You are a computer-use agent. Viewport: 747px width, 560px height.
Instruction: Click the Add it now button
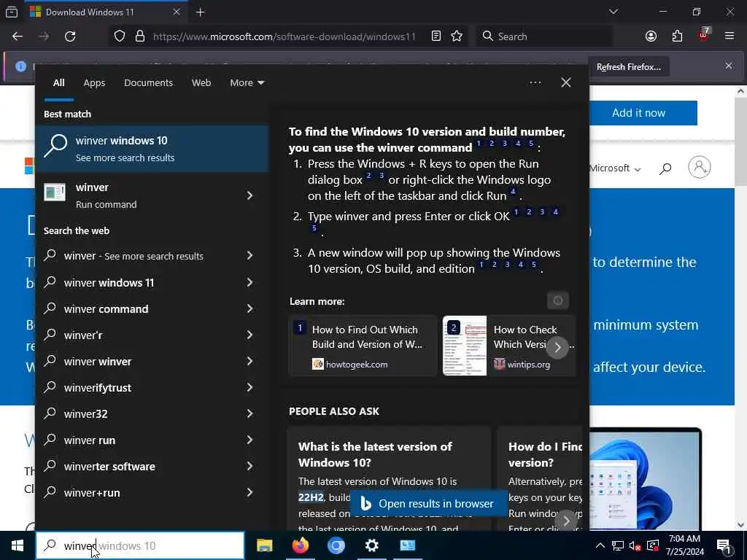pos(638,113)
